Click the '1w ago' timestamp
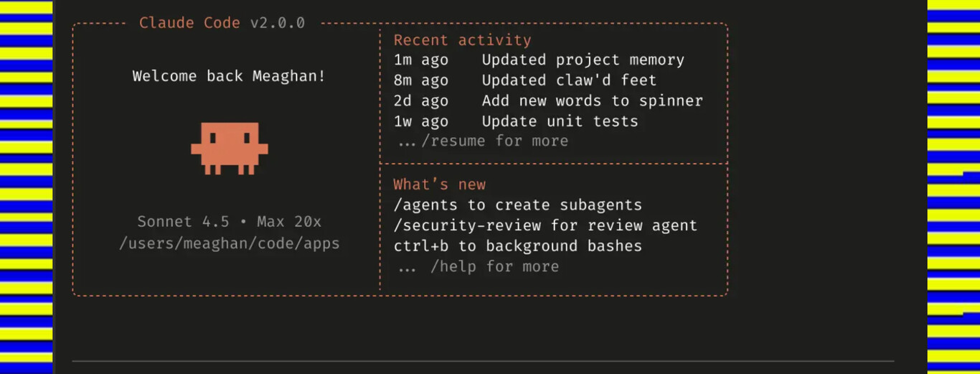Viewport: 980px width, 374px height. [421, 121]
